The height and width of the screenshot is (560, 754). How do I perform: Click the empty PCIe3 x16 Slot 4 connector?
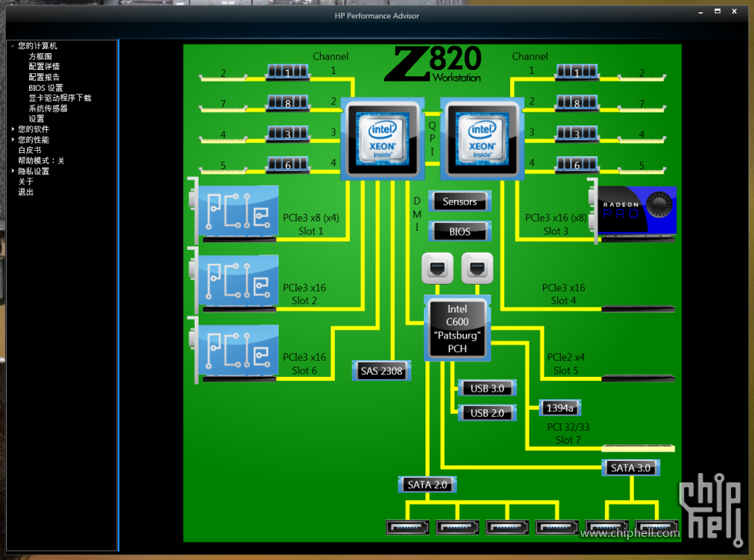tap(638, 308)
